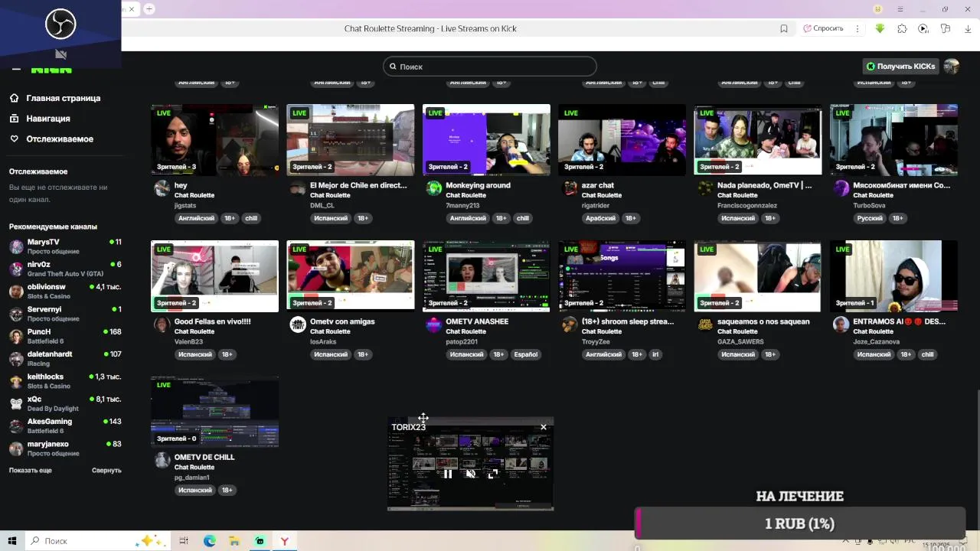980x551 pixels.
Task: Select the 'irl' tag under shroom sleep stream
Action: pos(655,354)
